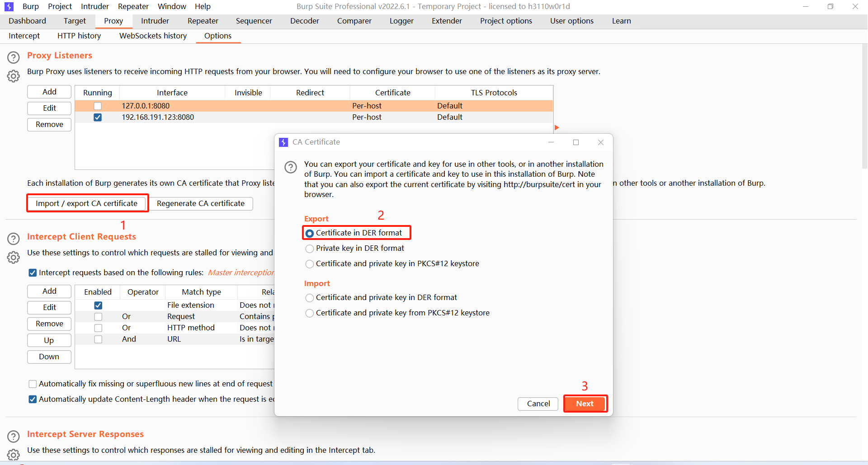Click help icon in CA Certificate dialog
The width and height of the screenshot is (868, 465).
pos(291,167)
